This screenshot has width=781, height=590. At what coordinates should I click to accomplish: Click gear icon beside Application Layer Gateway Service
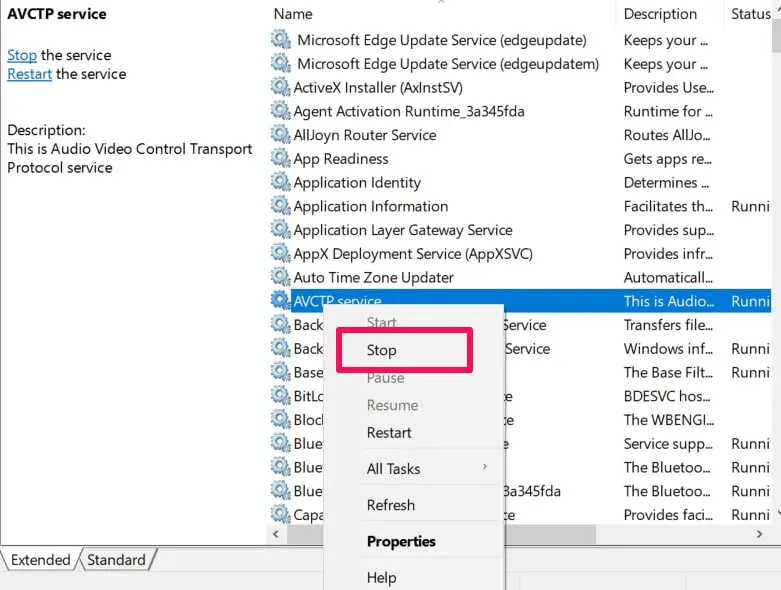click(281, 230)
